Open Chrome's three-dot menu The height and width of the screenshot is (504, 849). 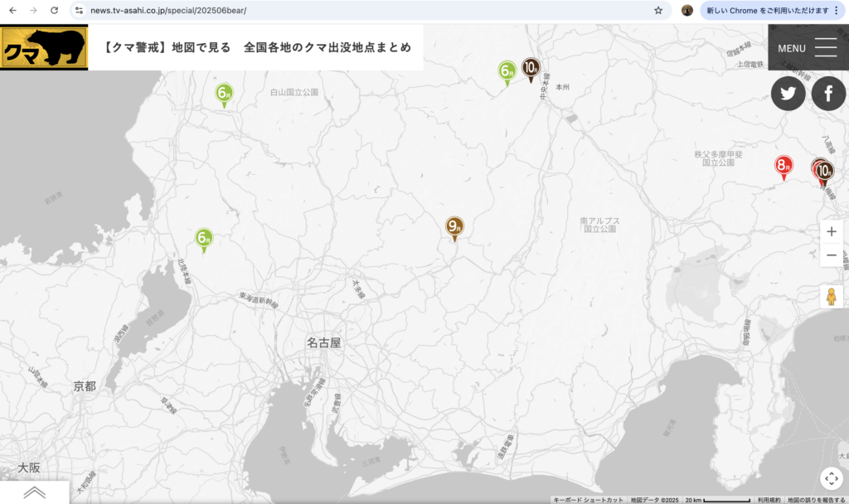click(837, 11)
